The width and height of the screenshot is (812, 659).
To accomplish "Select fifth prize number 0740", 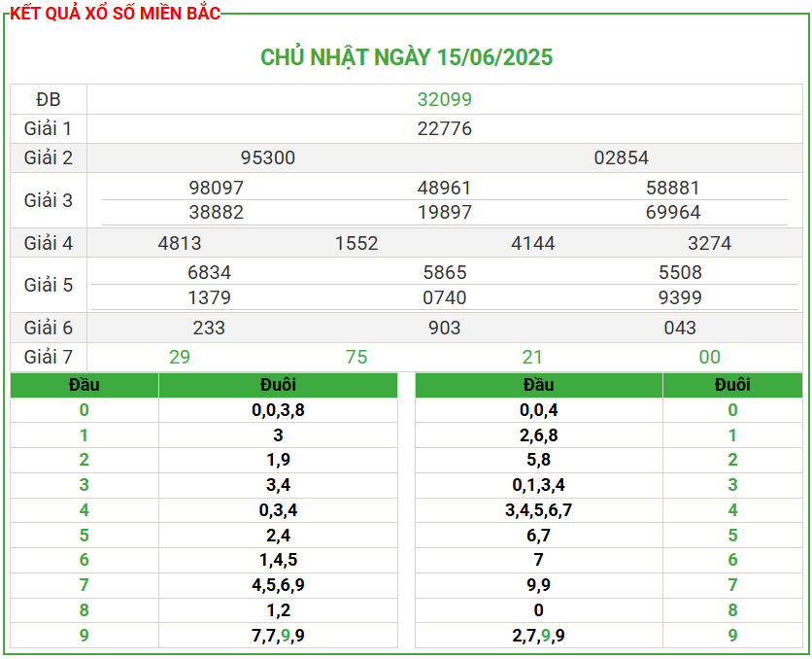I will [444, 297].
